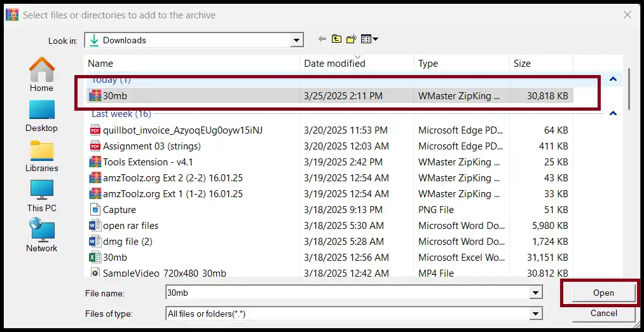Select the SampleVideo_720x480_30mb file name
644x332 pixels.
click(x=164, y=273)
